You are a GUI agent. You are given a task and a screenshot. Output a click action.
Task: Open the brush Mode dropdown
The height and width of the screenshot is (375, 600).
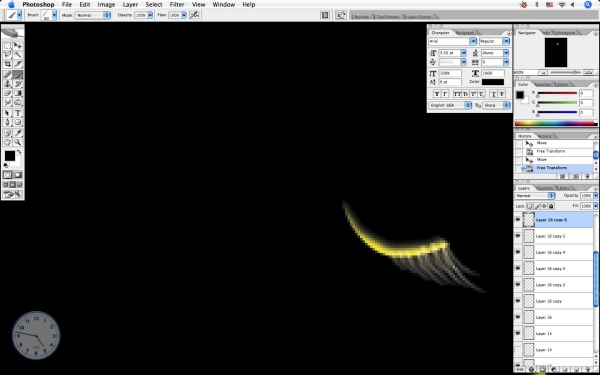tap(93, 15)
